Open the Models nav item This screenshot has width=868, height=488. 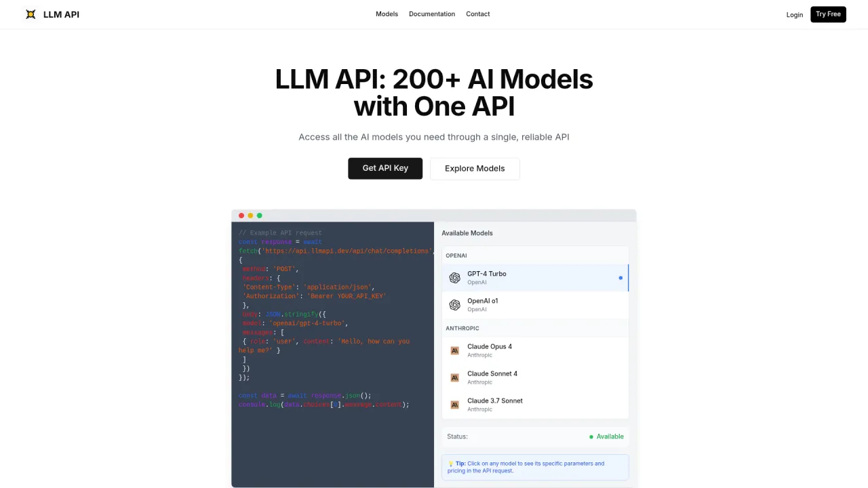coord(387,14)
